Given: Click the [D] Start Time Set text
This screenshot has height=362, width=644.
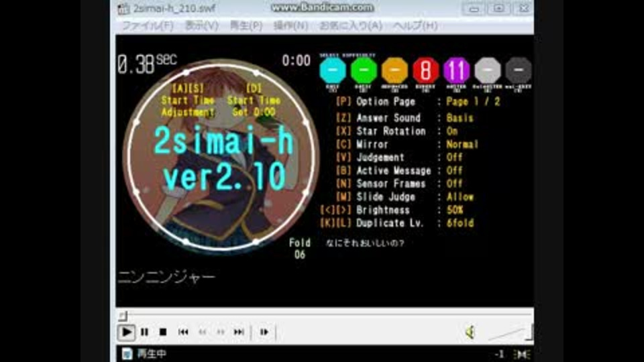Looking at the screenshot, I should (x=254, y=100).
